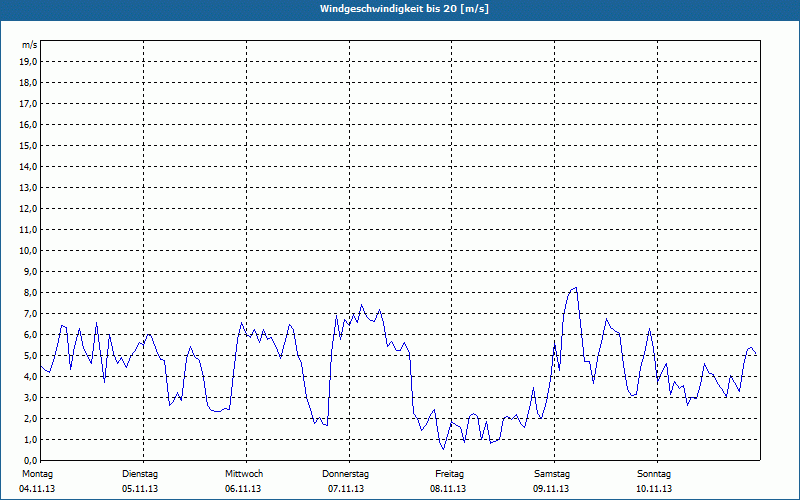Click the 'Dienstag' day label
This screenshot has height=500, width=800.
click(140, 474)
